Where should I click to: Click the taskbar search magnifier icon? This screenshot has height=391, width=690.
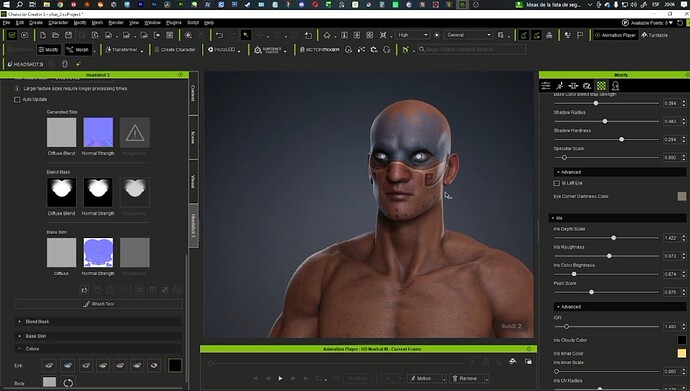20,4
